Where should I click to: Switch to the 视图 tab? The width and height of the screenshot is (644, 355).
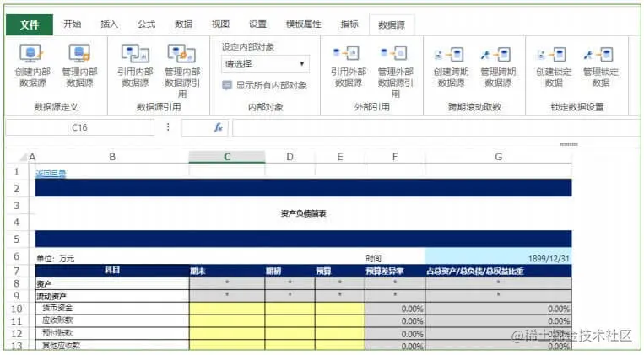[x=220, y=24]
